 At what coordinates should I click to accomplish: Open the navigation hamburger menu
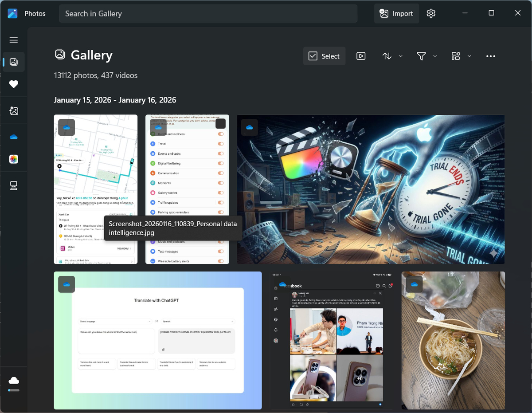[14, 40]
